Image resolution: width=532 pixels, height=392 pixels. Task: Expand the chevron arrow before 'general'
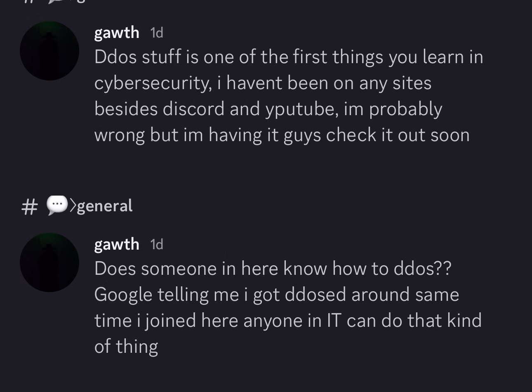(x=73, y=205)
